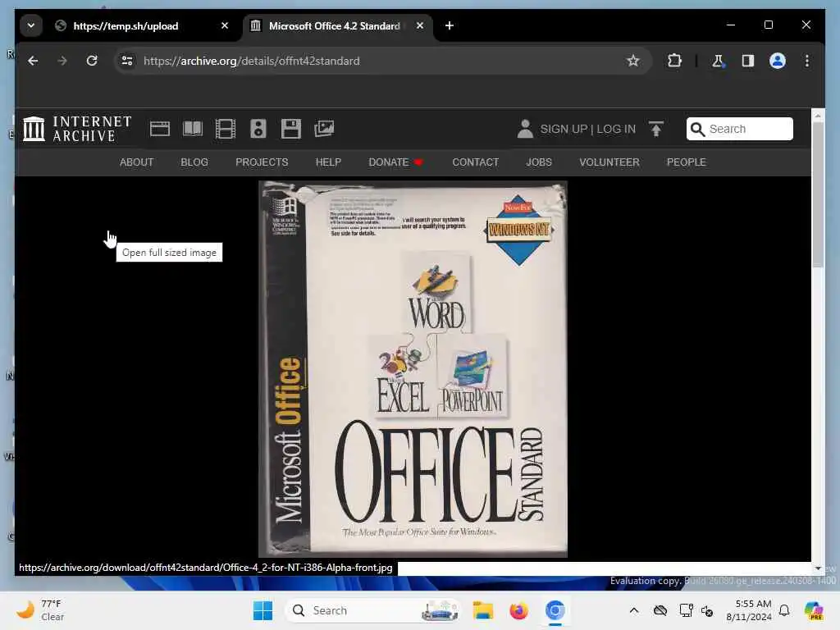Open the CONTACT menu item
Screen dimensions: 840x630
pyautogui.click(x=475, y=162)
